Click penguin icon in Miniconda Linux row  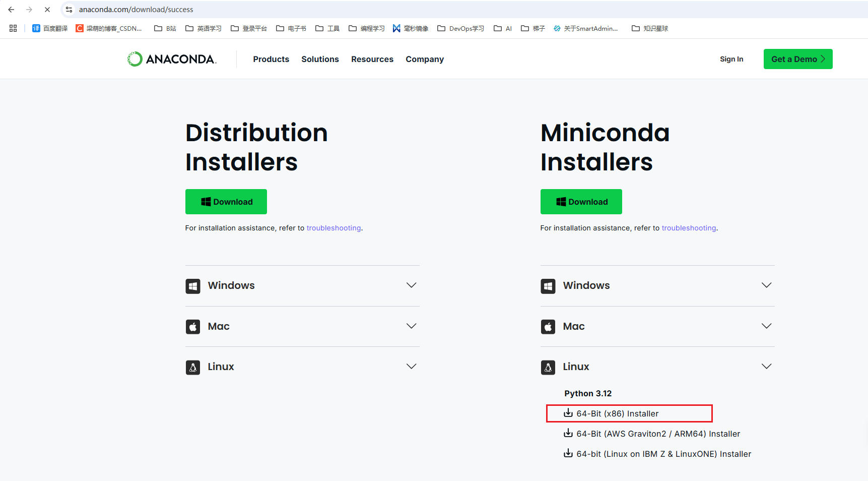click(x=548, y=367)
